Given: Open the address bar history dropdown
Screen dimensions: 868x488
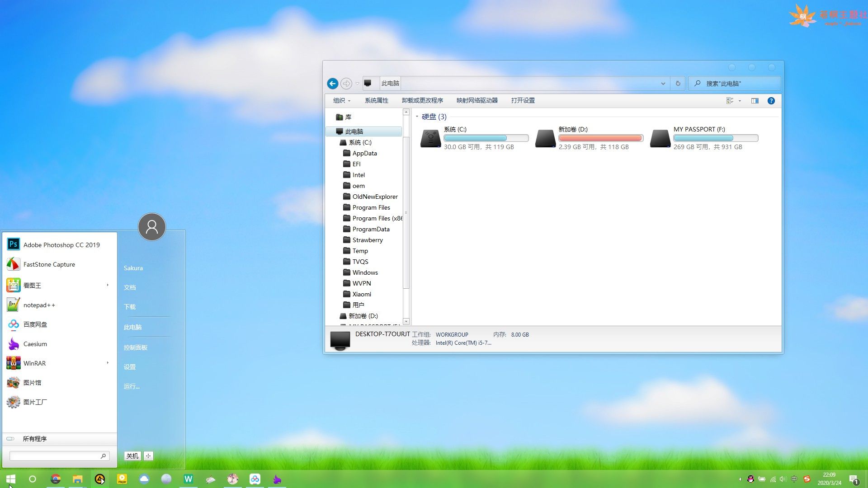Looking at the screenshot, I should tap(663, 84).
